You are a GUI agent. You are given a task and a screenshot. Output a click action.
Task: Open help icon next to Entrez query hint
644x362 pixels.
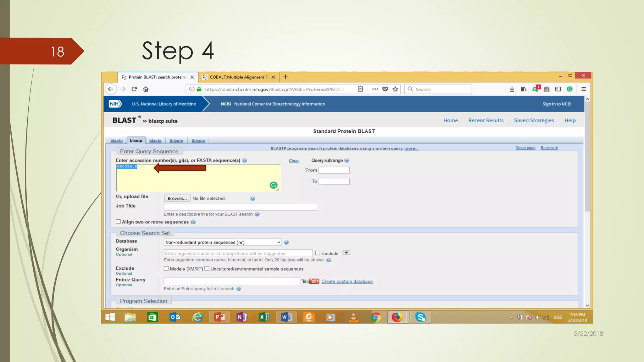239,289
